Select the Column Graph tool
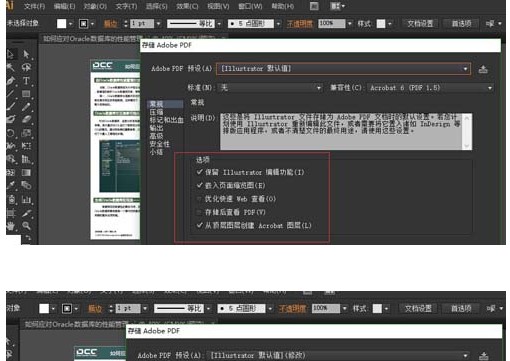 coord(26,200)
